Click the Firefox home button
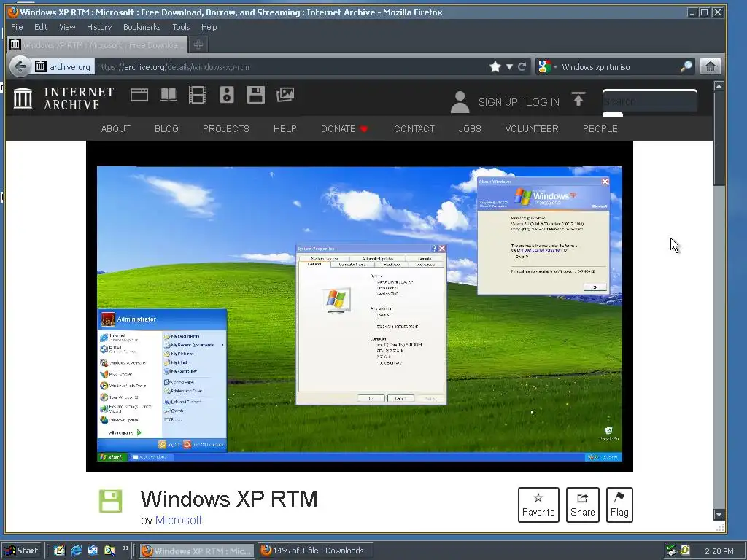This screenshot has height=560, width=747. (x=710, y=66)
